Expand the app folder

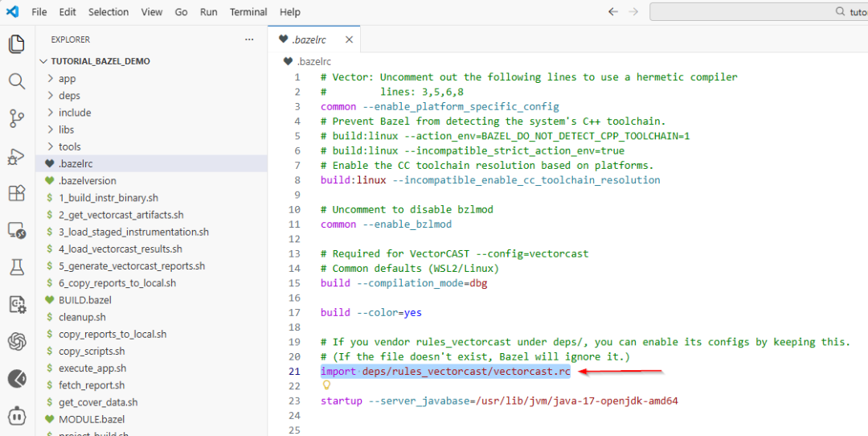[151, 79]
